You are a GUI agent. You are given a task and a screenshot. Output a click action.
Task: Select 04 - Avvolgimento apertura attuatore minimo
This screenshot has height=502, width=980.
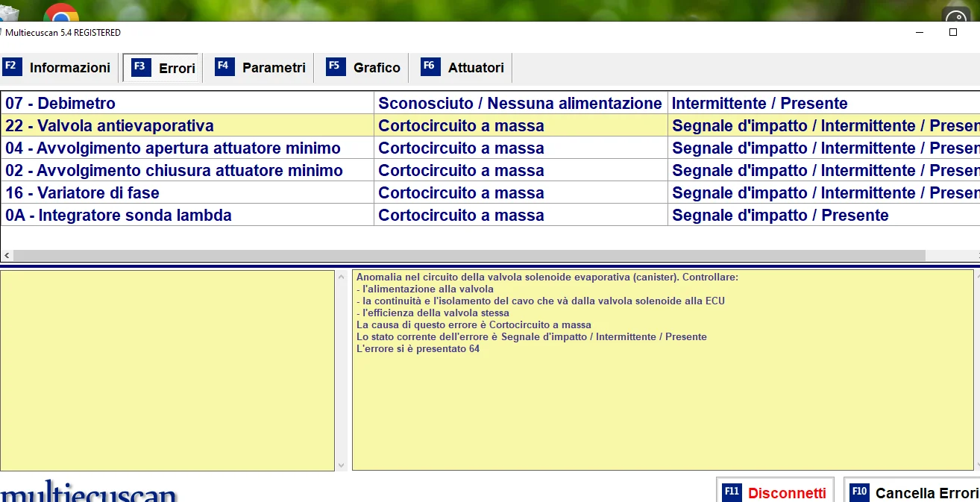pyautogui.click(x=186, y=148)
